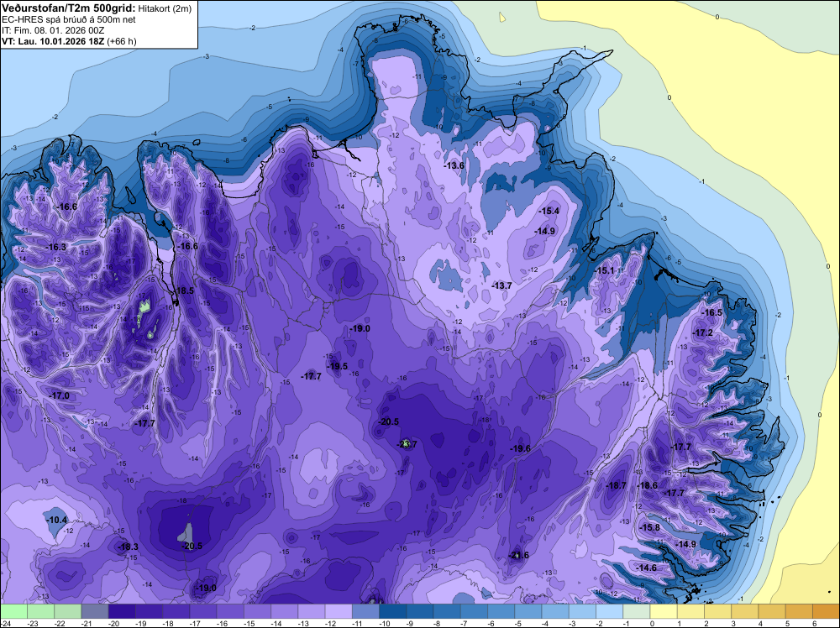Select the -15.4 temperature reading
Screen dimensions: 840x628
549,211
